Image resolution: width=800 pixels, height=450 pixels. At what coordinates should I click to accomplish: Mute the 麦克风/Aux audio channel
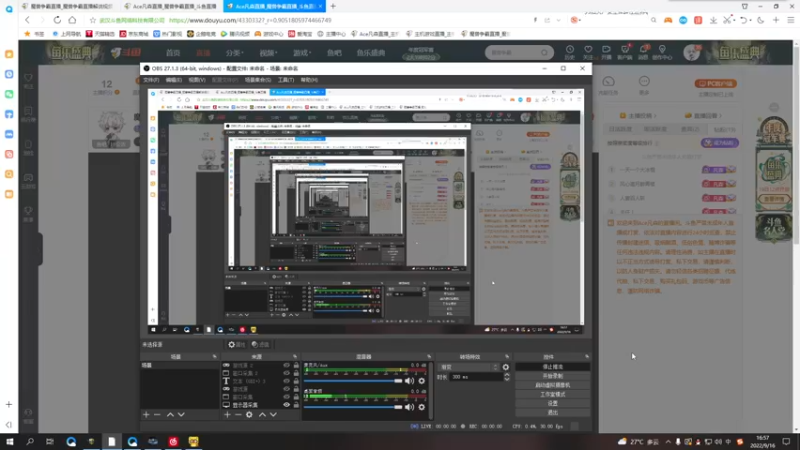click(x=409, y=381)
